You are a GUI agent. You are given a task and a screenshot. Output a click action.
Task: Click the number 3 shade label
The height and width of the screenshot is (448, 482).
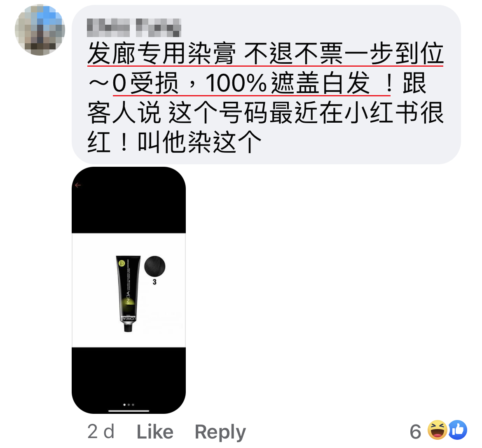[154, 282]
